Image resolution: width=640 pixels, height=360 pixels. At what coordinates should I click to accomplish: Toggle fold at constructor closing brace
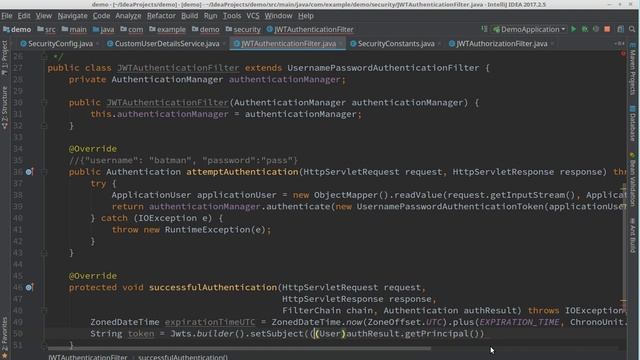44,126
